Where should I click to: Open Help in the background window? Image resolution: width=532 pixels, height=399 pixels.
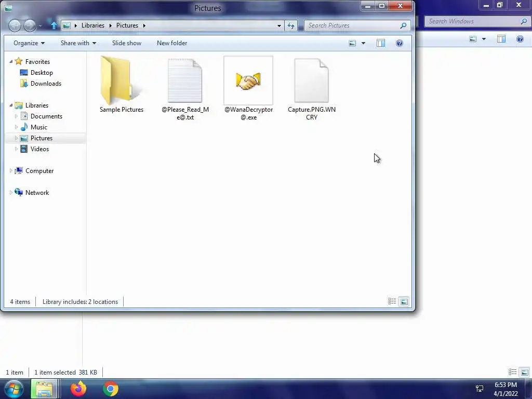tap(520, 39)
